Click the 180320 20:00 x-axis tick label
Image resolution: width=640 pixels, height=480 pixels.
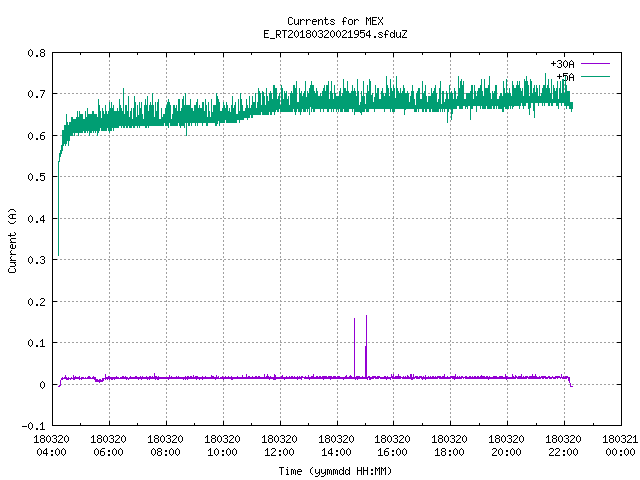click(507, 446)
